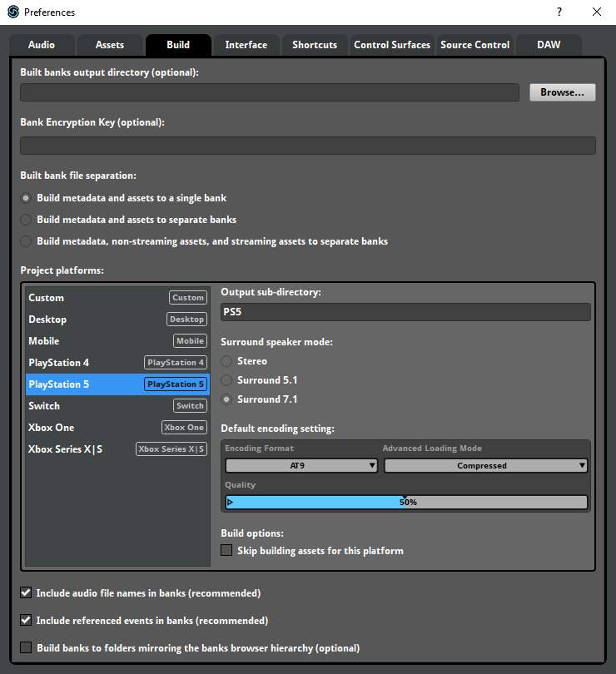Viewport: 616px width, 674px height.
Task: Open help via the question mark icon
Action: point(559,12)
